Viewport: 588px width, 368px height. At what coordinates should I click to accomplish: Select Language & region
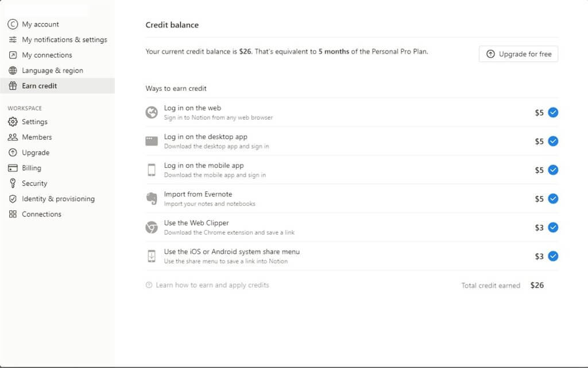pos(57,70)
